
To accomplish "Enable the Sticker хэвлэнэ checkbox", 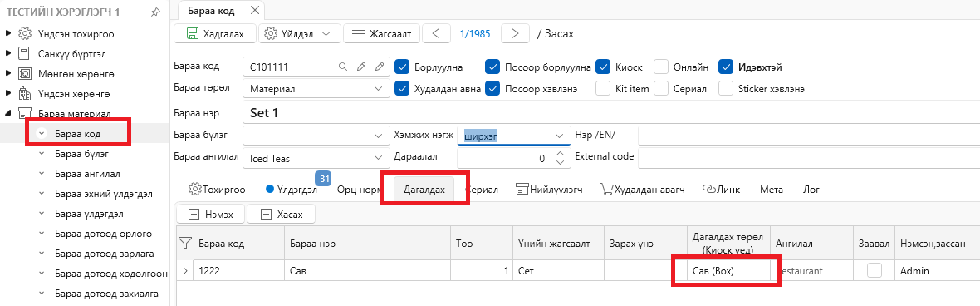I will click(726, 88).
